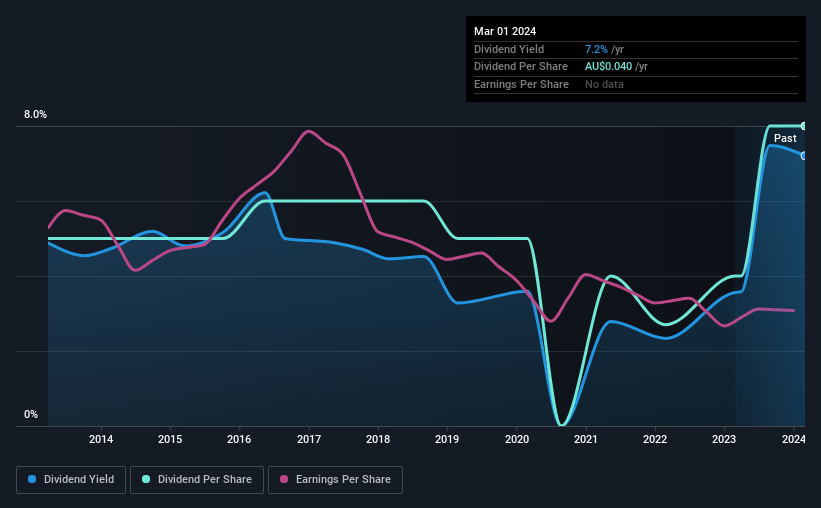Toggle the Earnings Per Share legend button
This screenshot has height=508, width=821.
pyautogui.click(x=335, y=479)
